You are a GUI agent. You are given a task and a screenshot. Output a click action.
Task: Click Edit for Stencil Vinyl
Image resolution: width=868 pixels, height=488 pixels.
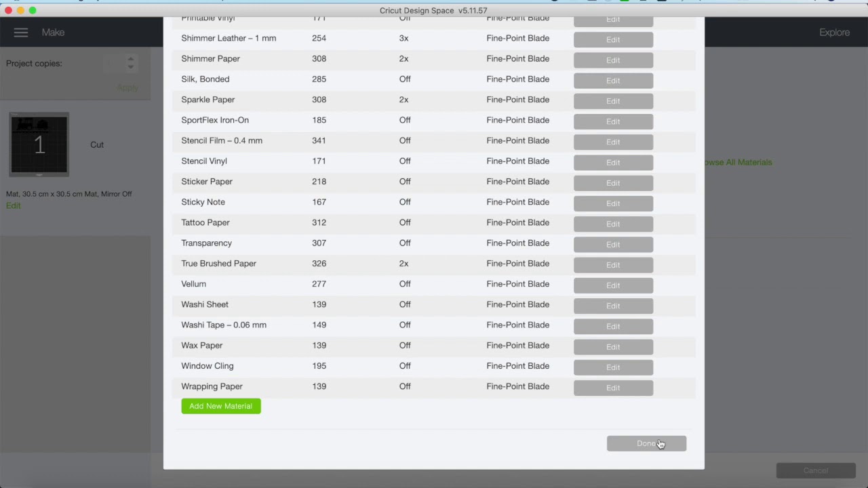613,162
